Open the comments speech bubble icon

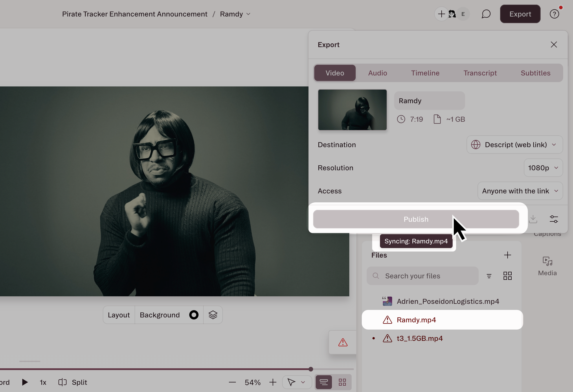[486, 14]
